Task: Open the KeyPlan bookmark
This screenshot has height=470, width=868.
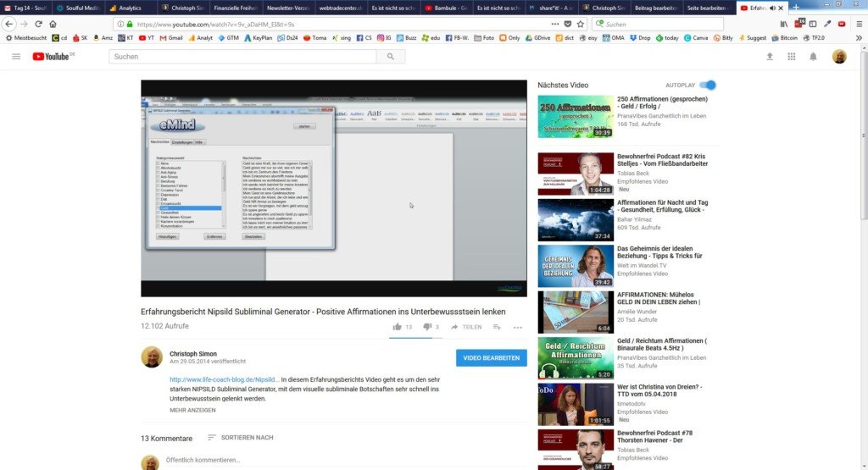Action: tap(258, 38)
